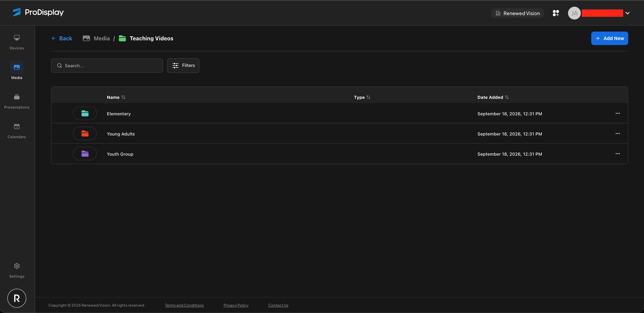Sort the list by Type column
The image size is (644, 313).
(x=362, y=97)
